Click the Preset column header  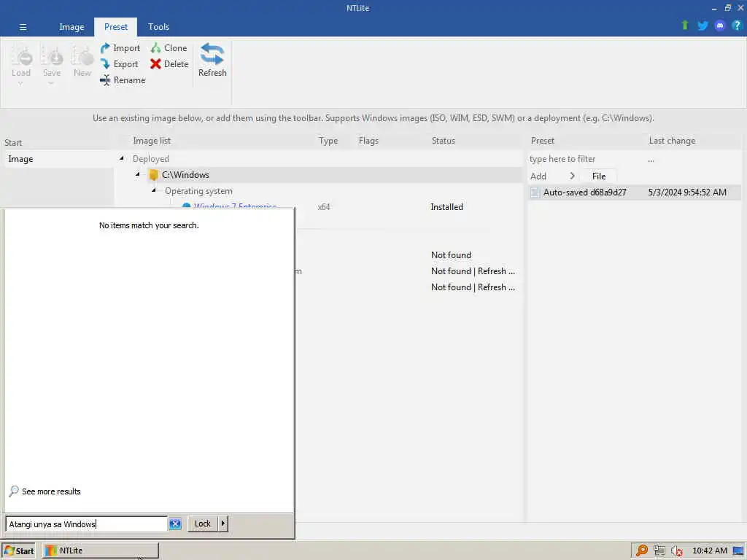[543, 141]
